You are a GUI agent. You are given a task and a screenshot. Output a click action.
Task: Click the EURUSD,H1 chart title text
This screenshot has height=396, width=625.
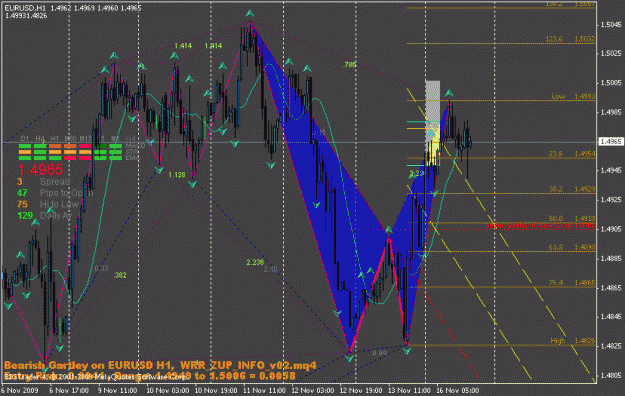click(x=25, y=8)
